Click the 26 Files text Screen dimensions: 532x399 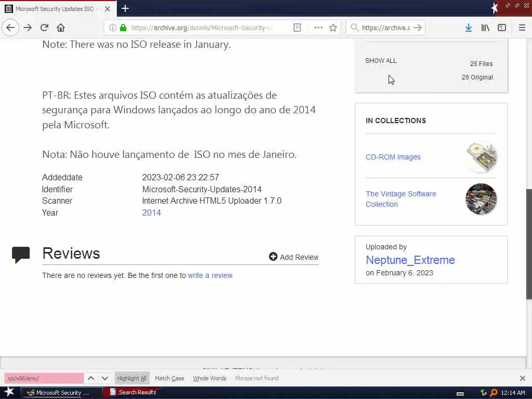click(481, 64)
